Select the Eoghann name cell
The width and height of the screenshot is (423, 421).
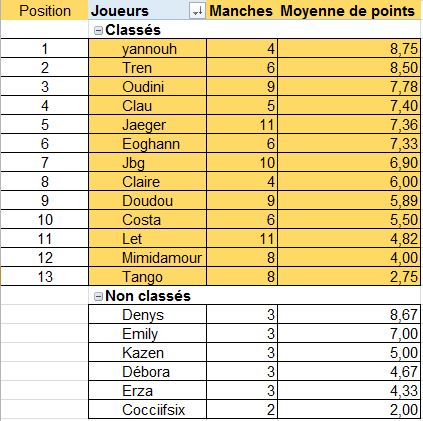[x=148, y=144]
